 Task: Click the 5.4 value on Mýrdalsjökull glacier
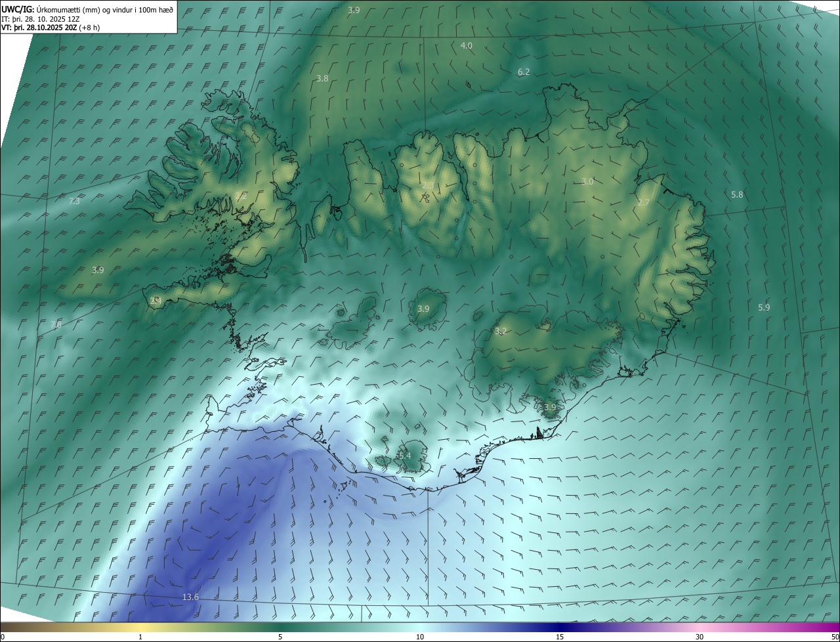pos(404,456)
